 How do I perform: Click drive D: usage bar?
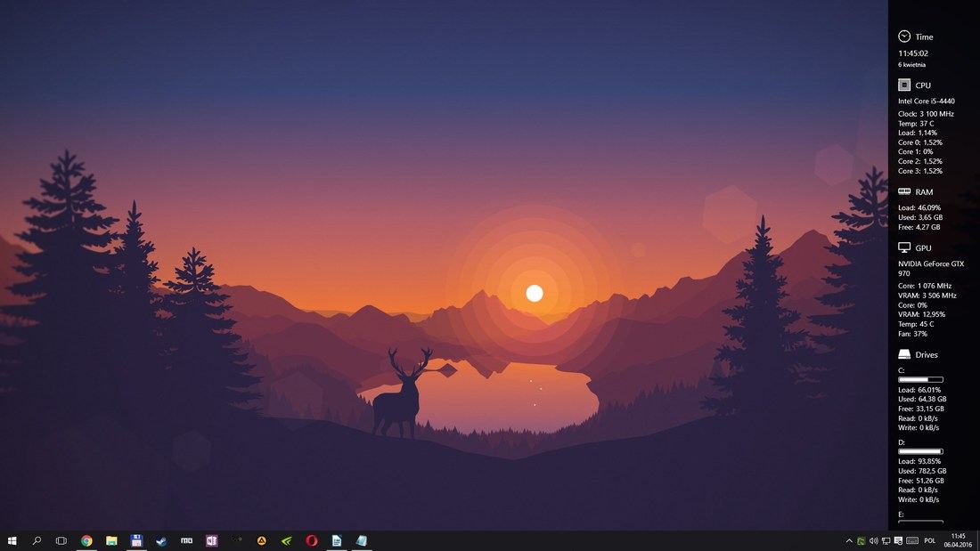pyautogui.click(x=920, y=451)
